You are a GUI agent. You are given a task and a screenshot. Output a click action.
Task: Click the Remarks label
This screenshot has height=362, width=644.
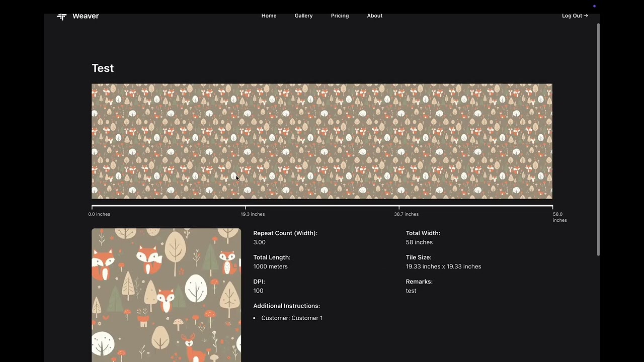click(x=419, y=282)
